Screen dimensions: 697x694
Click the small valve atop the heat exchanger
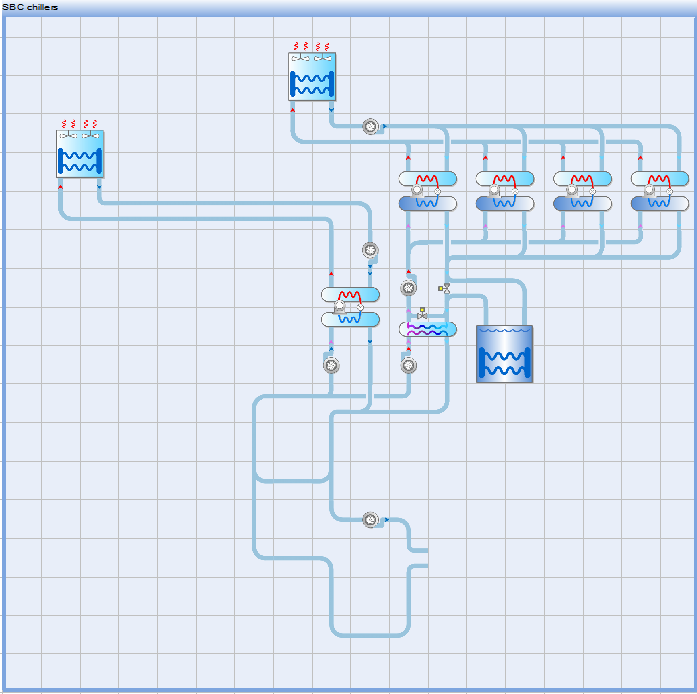coord(422,314)
